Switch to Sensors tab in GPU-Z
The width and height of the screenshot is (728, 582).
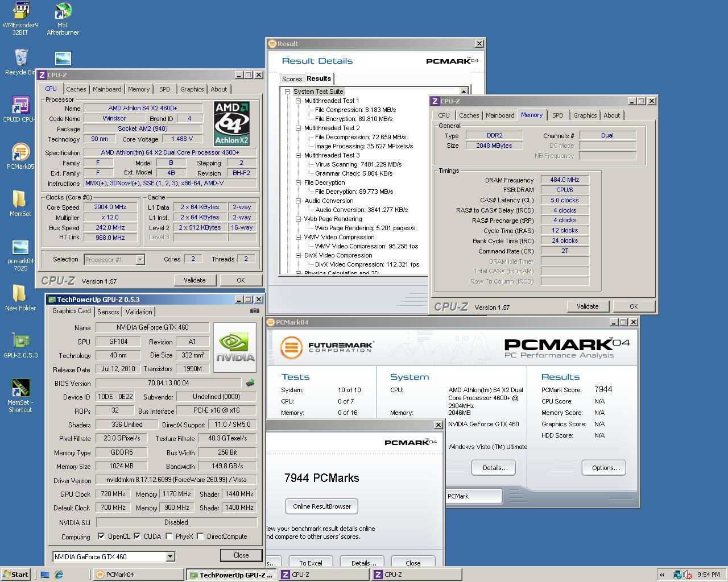(108, 312)
